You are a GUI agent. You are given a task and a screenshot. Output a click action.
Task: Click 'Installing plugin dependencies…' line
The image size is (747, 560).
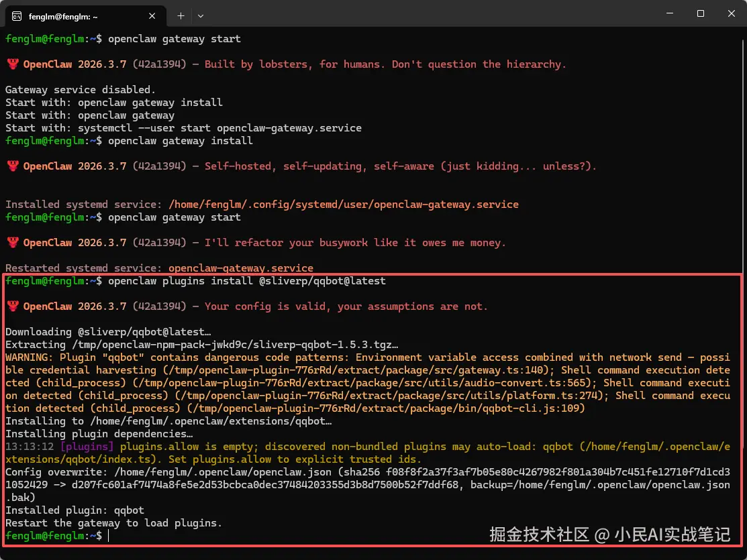tap(99, 434)
